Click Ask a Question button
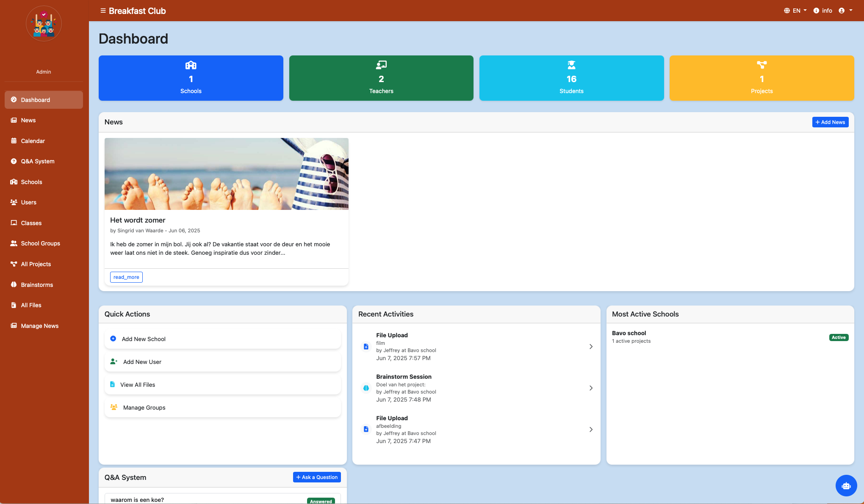Image resolution: width=864 pixels, height=504 pixels. pyautogui.click(x=316, y=477)
